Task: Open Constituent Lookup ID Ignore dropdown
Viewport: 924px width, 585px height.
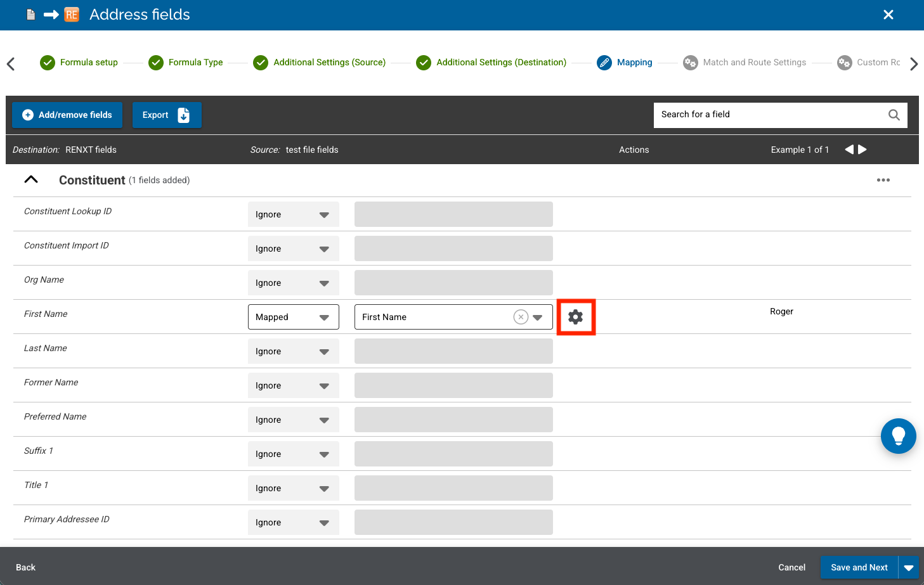Action: [x=293, y=214]
